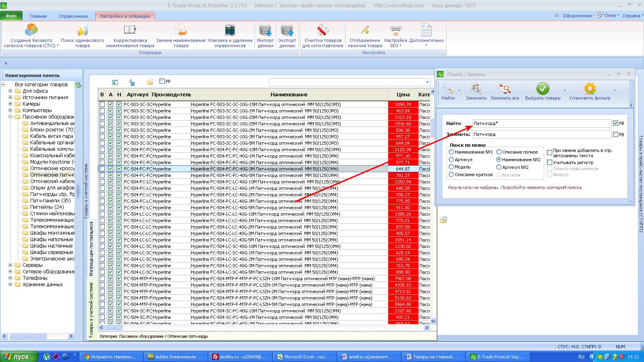Image resolution: width=644 pixels, height=362 pixels.
Task: Select the Настройки и операции tab
Action: [125, 16]
